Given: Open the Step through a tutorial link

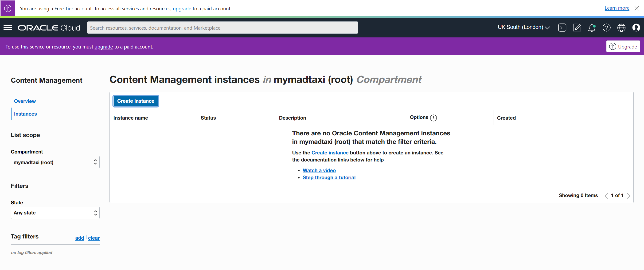Looking at the screenshot, I should point(329,177).
